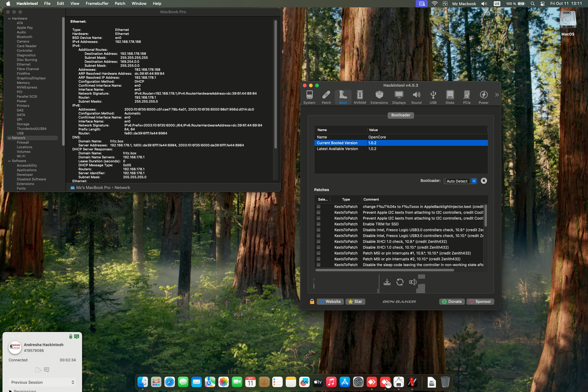Check the USB3.0 controllers check 10.9.* patch
Screen dimensions: 588x392
tap(318, 230)
